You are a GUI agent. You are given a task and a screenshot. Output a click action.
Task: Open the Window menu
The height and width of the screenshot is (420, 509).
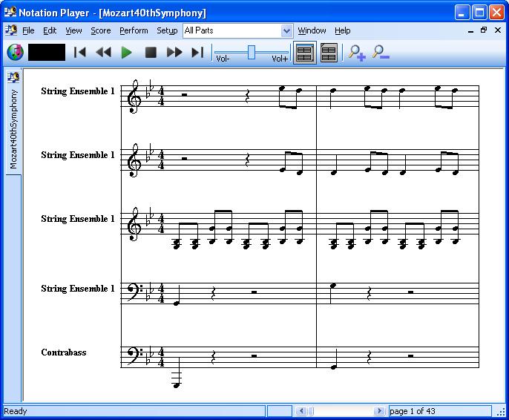(x=312, y=30)
